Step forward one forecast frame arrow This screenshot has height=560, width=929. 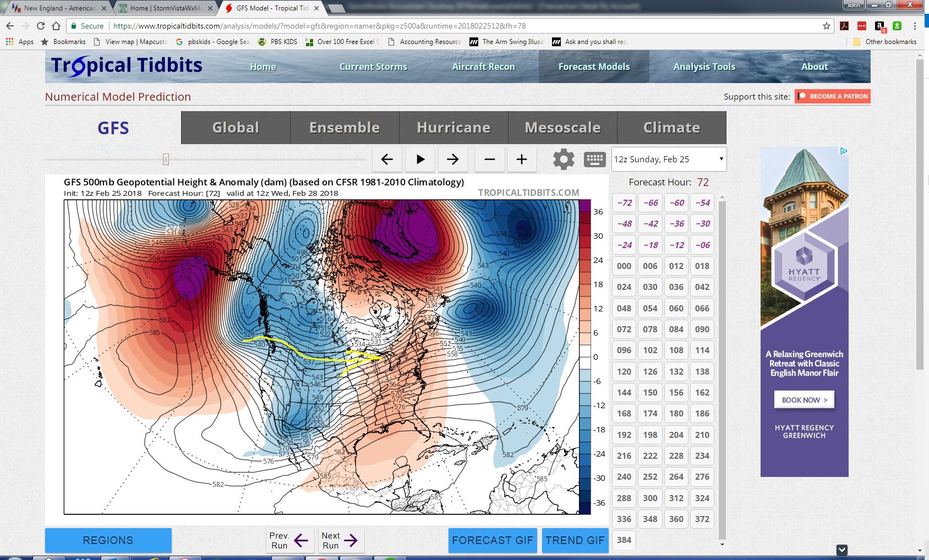coord(452,160)
